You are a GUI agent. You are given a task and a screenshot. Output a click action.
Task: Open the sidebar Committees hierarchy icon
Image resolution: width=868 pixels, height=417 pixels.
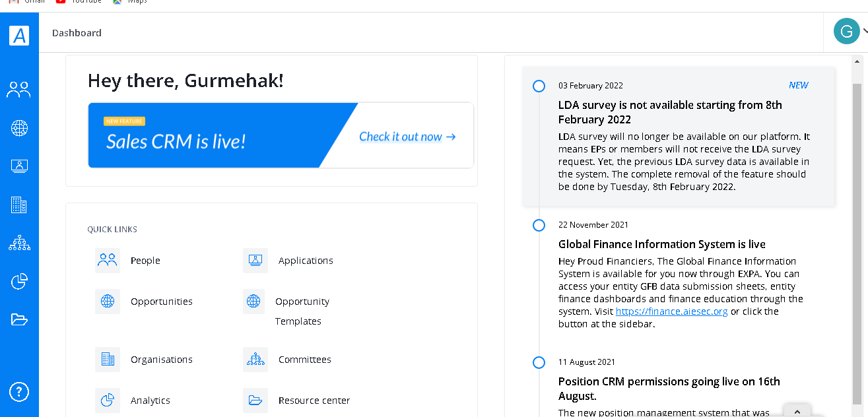click(x=19, y=243)
